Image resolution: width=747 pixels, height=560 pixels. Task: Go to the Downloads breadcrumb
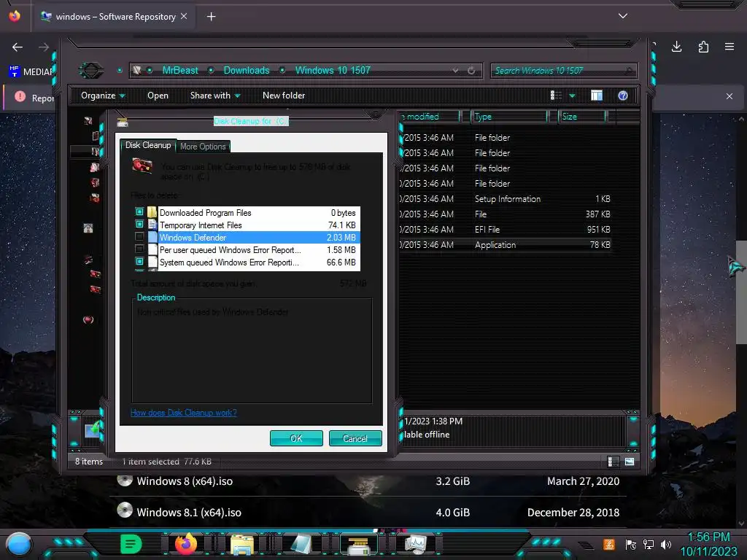[247, 71]
